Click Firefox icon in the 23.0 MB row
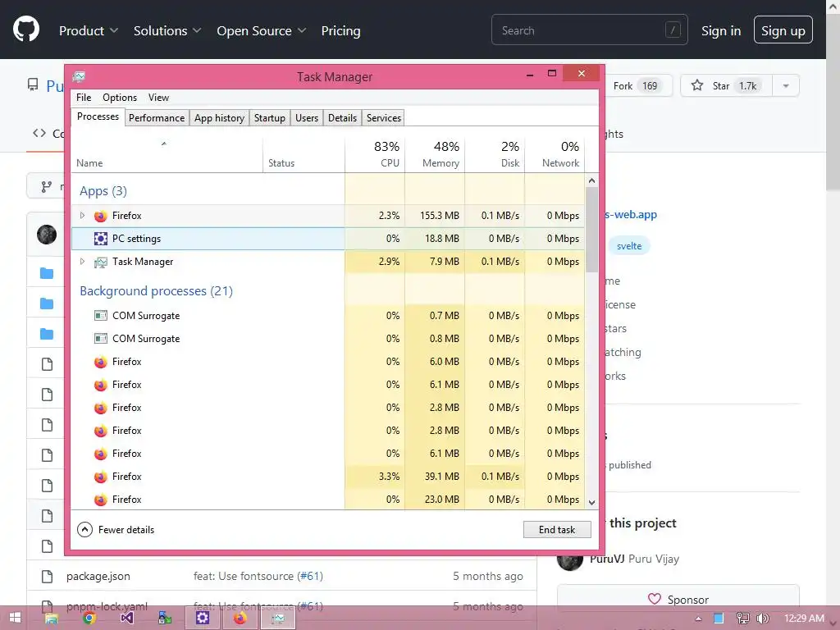This screenshot has height=630, width=840. point(100,500)
